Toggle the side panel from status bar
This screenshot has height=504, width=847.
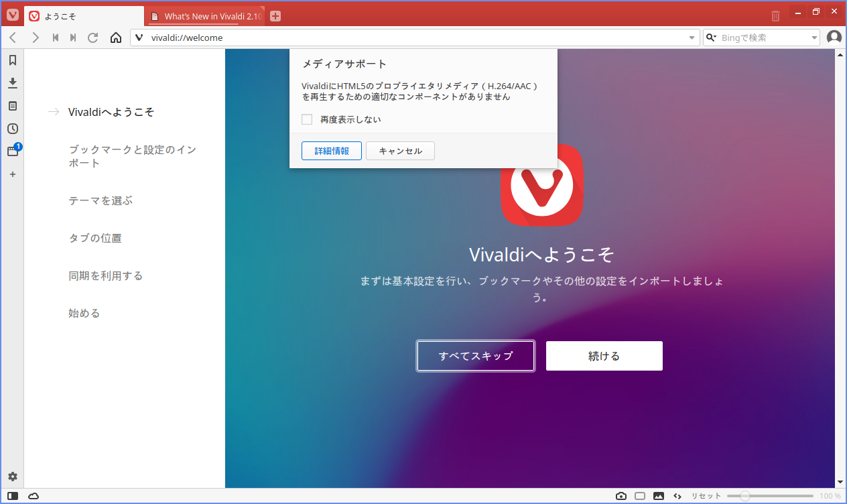[13, 496]
